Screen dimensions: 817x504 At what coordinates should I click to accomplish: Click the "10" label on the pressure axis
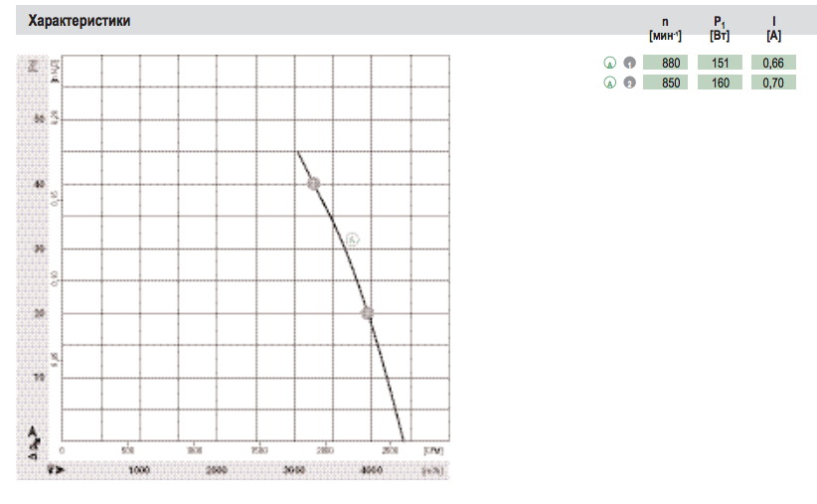pos(39,377)
